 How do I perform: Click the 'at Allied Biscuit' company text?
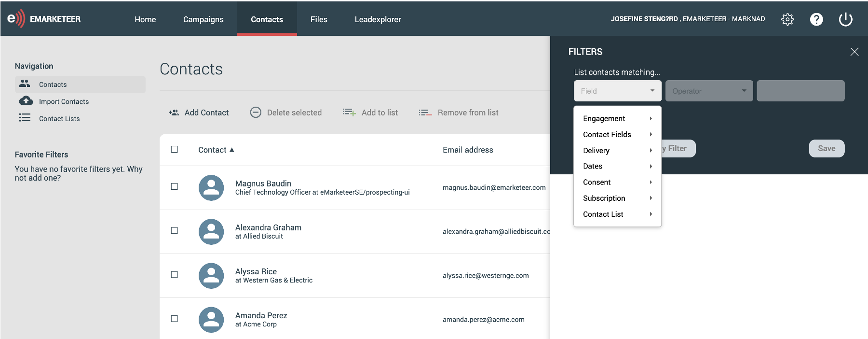coord(259,236)
